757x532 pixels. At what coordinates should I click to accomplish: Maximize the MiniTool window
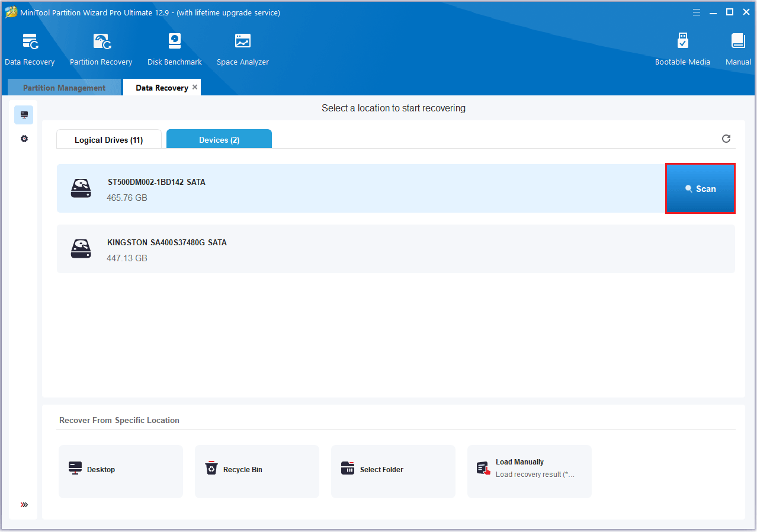pos(730,12)
